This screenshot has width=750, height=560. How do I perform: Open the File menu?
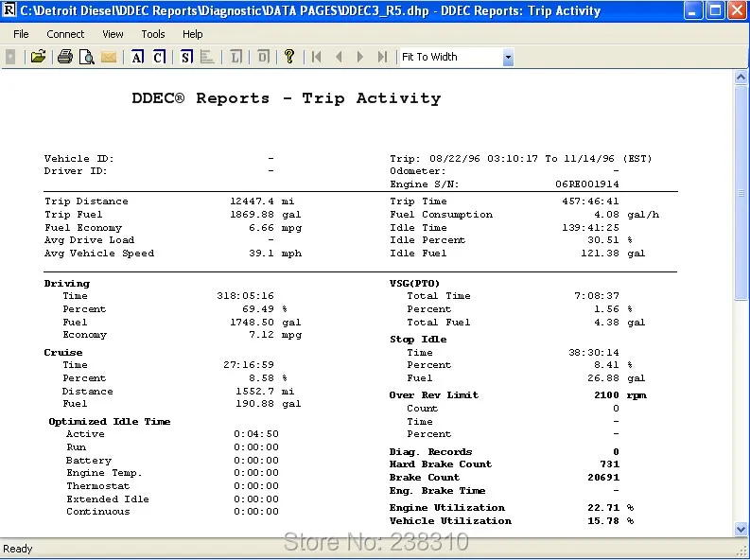(x=21, y=34)
